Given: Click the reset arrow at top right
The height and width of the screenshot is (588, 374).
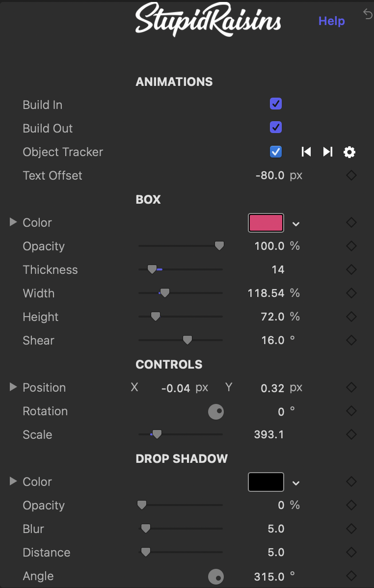Looking at the screenshot, I should (368, 14).
